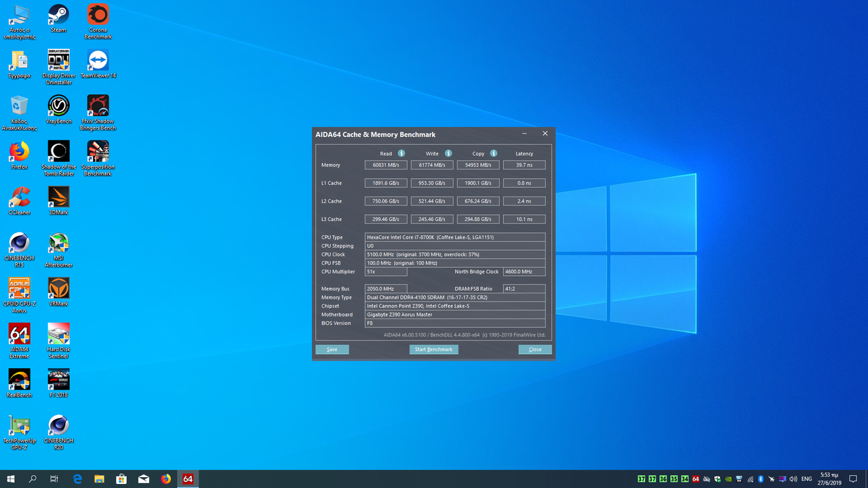This screenshot has width=868, height=488.
Task: Select the VRMark desktop icon
Action: [58, 292]
